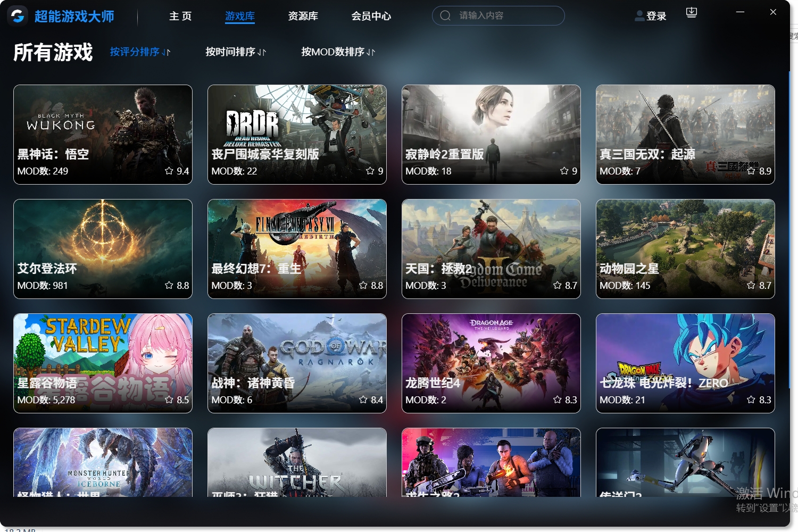Click star rating icon on 龙腾世纪4
The width and height of the screenshot is (798, 532).
pyautogui.click(x=558, y=400)
